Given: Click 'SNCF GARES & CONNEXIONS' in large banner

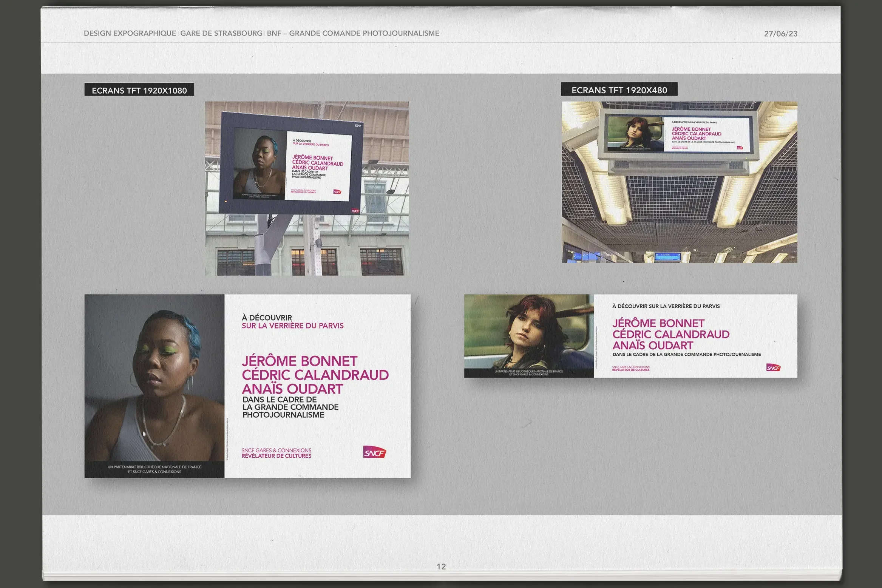Looking at the screenshot, I should point(276,450).
